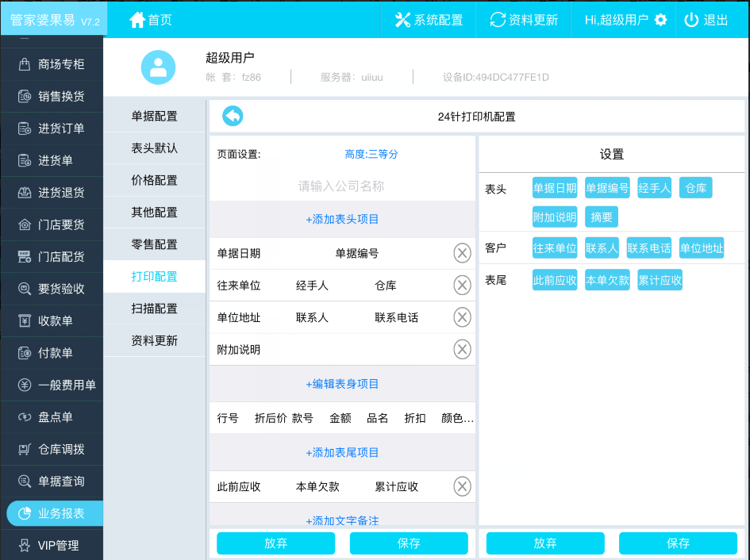The width and height of the screenshot is (750, 560).
Task: Toggle the 往来单位 tag in 客户 settings
Action: click(x=555, y=248)
